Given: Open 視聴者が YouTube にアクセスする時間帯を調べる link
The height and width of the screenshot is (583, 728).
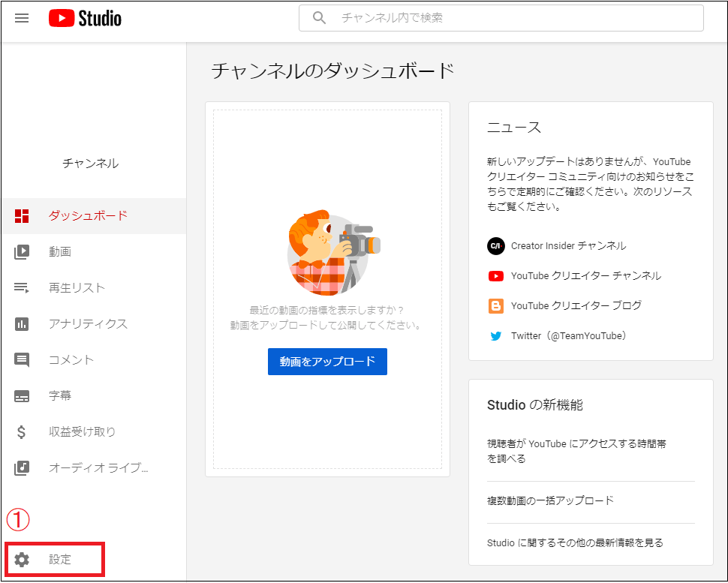Looking at the screenshot, I should [576, 451].
